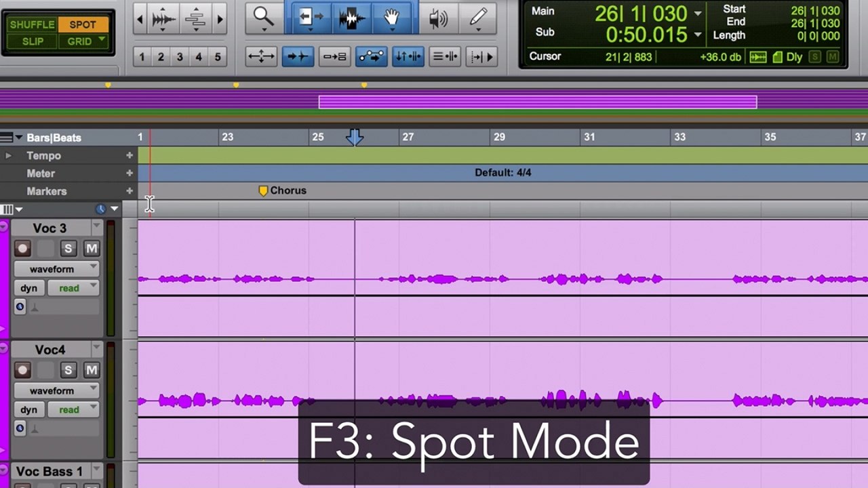
Task: Mute the Voc 3 track
Action: (x=91, y=249)
